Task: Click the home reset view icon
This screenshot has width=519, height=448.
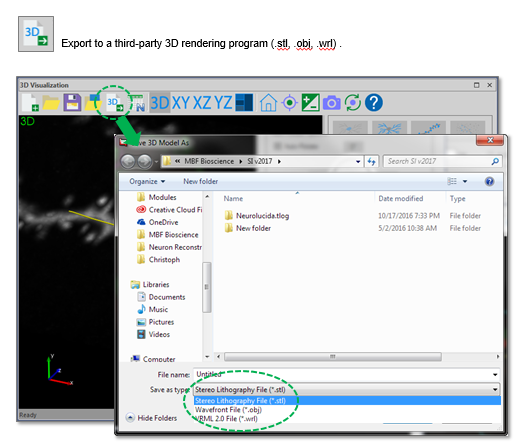Action: pos(268,102)
